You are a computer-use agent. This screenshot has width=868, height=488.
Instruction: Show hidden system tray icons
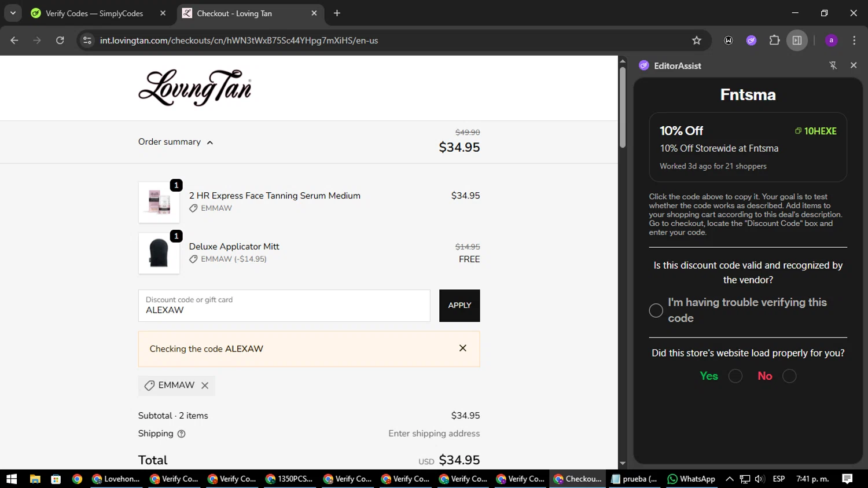pos(730,479)
